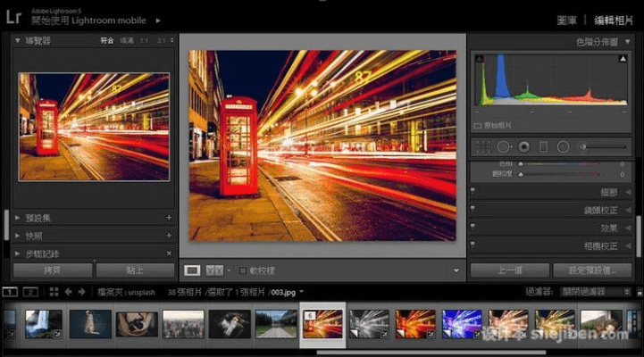
Task: Add a new preset with plus icon
Action: [169, 218]
